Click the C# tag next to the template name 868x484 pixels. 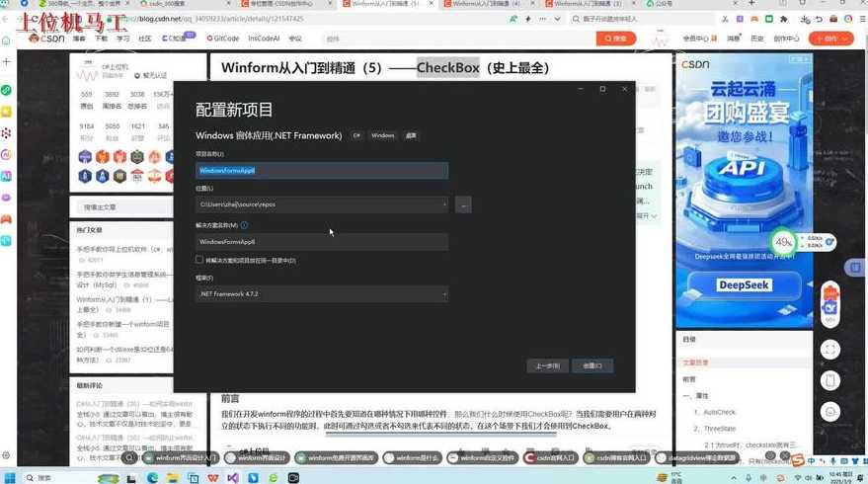(356, 135)
